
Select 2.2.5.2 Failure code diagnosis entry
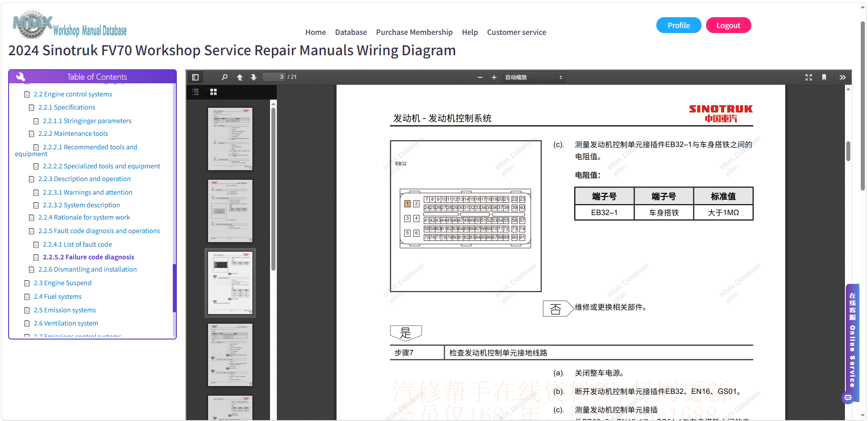(89, 257)
